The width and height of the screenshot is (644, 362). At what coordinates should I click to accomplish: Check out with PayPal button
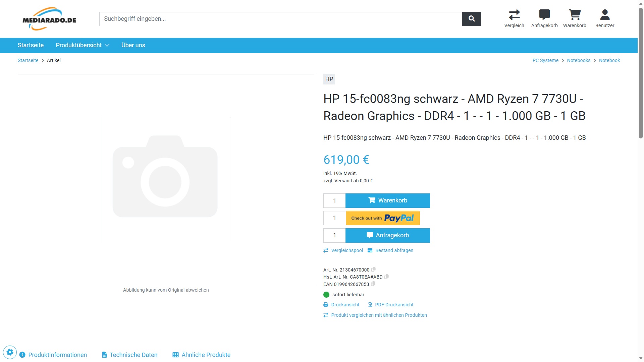click(383, 218)
